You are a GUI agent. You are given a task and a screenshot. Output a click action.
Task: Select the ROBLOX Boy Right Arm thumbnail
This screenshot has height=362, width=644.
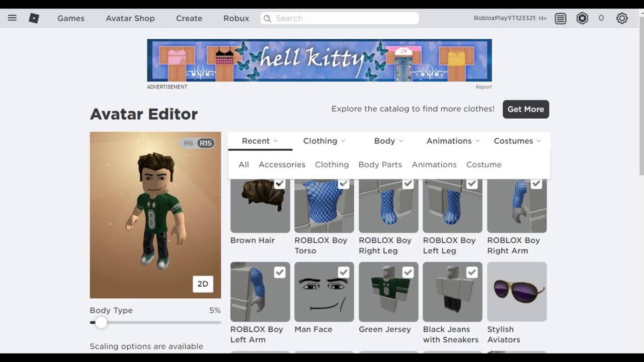[x=517, y=205]
